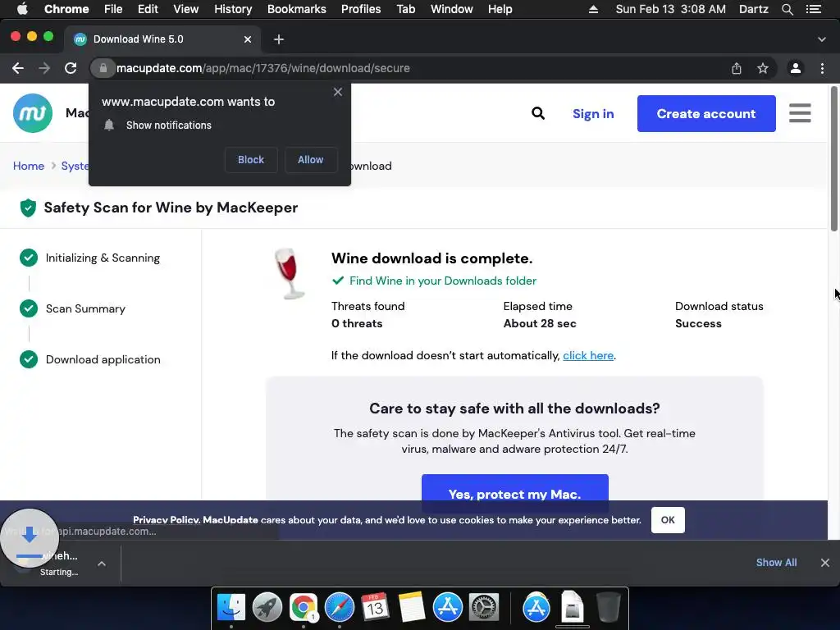Viewport: 840px width, 630px height.
Task: Open the Help menu
Action: tap(500, 9)
